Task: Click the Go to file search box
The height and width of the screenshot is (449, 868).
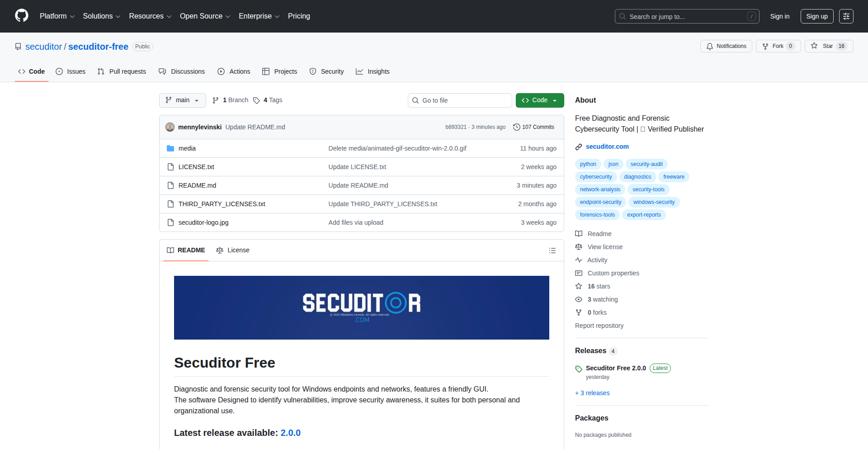Action: point(460,100)
